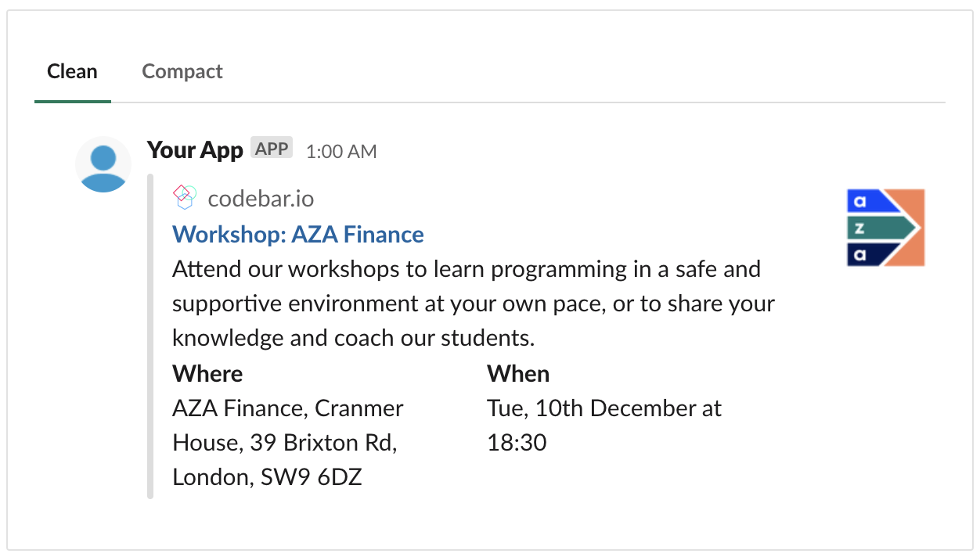Click the gray attachment border bar
Screen dimensions: 980x557
[x=150, y=336]
